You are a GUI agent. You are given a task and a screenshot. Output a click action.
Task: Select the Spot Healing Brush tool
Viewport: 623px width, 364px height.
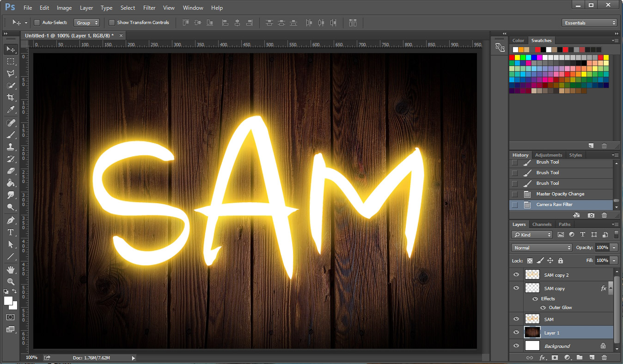pyautogui.click(x=11, y=123)
